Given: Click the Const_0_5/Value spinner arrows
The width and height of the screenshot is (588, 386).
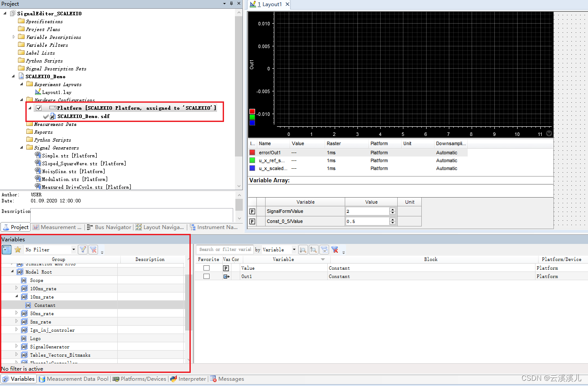Looking at the screenshot, I should point(392,222).
